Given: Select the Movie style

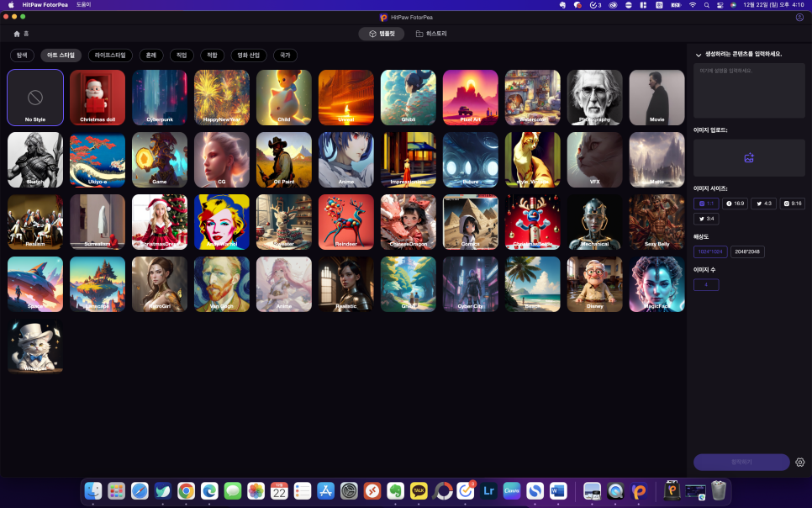Looking at the screenshot, I should pos(656,98).
